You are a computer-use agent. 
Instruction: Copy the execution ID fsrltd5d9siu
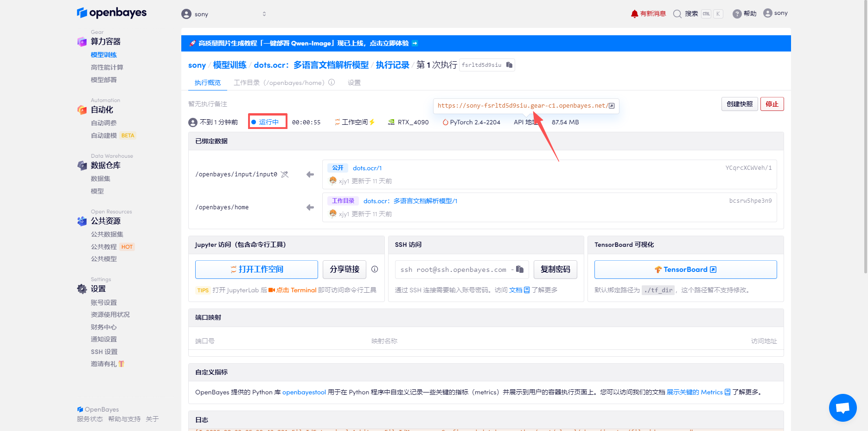click(x=508, y=65)
